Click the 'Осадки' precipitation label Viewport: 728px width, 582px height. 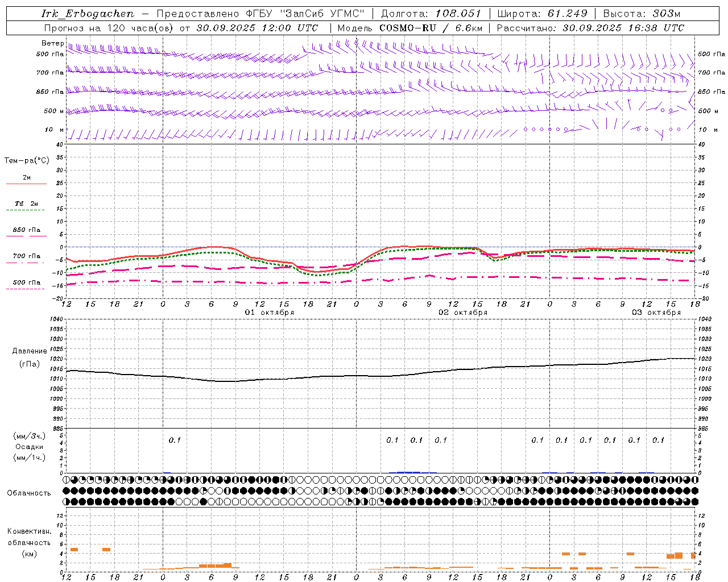30,447
